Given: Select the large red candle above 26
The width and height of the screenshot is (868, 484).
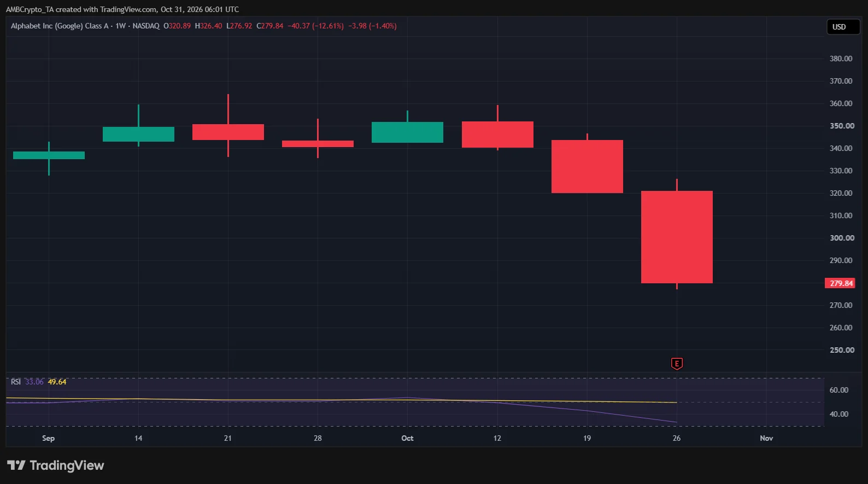Looking at the screenshot, I should point(677,237).
